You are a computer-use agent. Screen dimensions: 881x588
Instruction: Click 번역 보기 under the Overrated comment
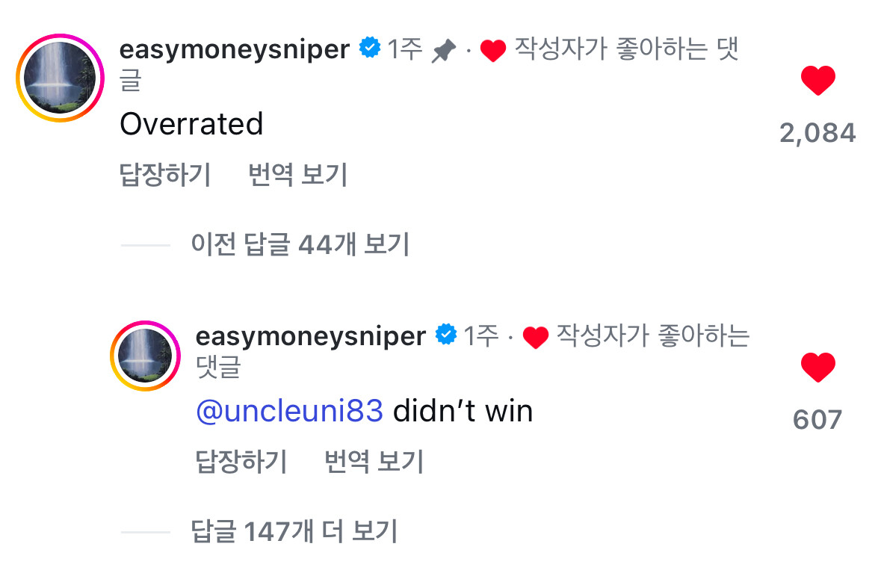pos(297,175)
